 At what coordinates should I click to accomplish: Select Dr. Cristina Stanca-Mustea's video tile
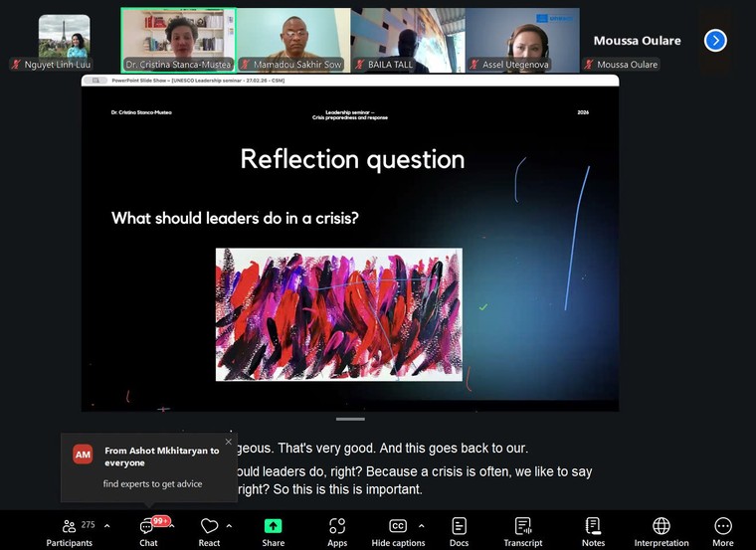pos(178,40)
